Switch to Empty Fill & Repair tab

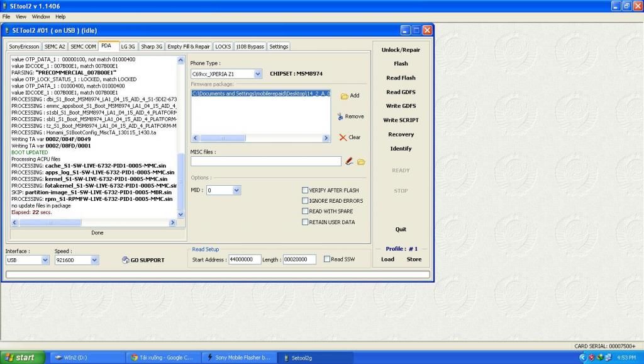pos(189,47)
